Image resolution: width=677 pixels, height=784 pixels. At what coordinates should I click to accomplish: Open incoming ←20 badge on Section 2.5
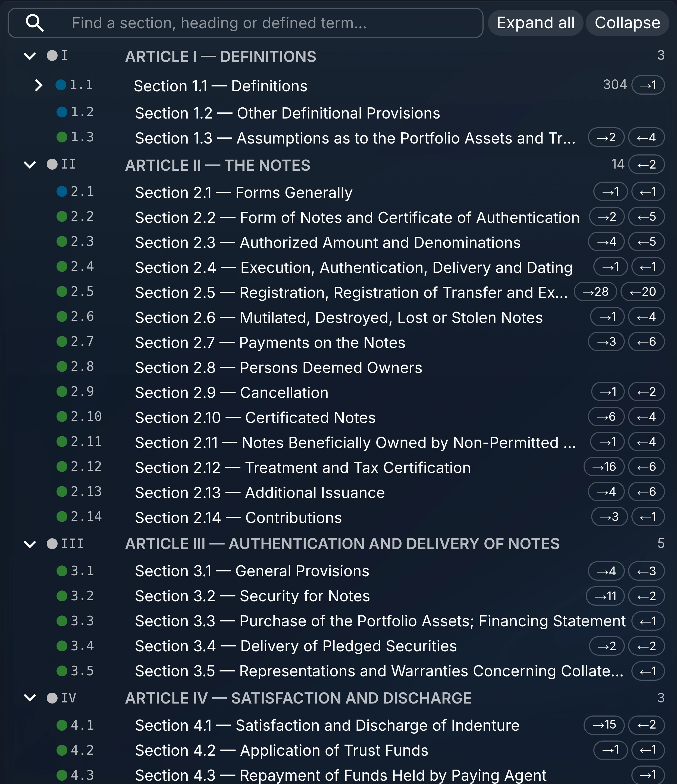pos(642,292)
